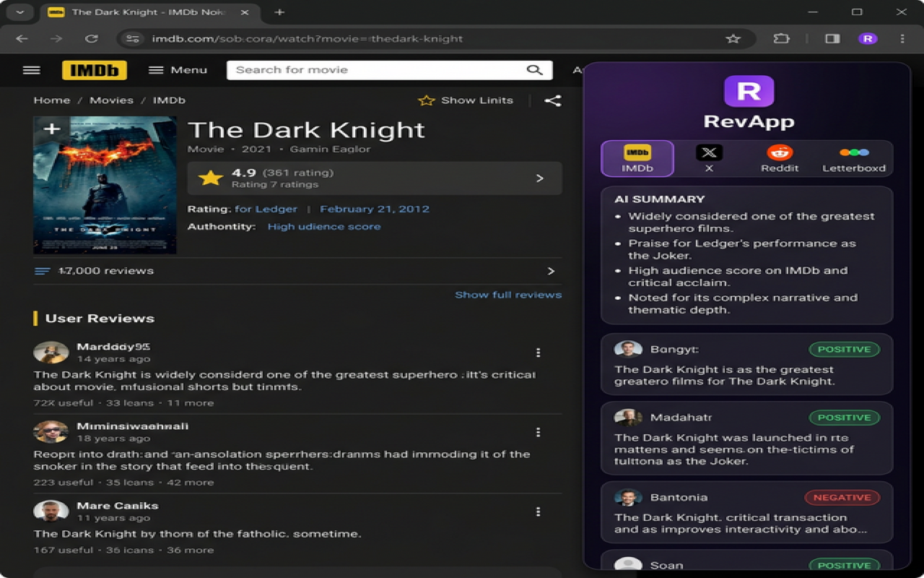Open options menu for Mıminsiwaehnali review

[538, 432]
